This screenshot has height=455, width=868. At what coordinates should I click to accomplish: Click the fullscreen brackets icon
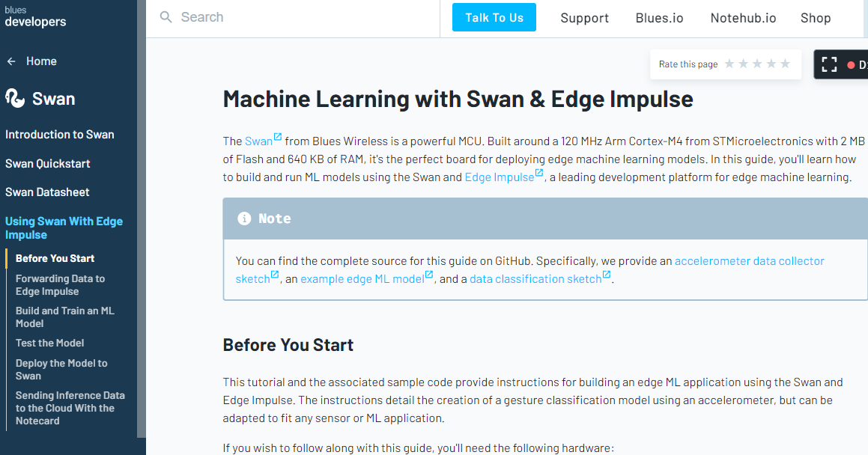pyautogui.click(x=829, y=64)
